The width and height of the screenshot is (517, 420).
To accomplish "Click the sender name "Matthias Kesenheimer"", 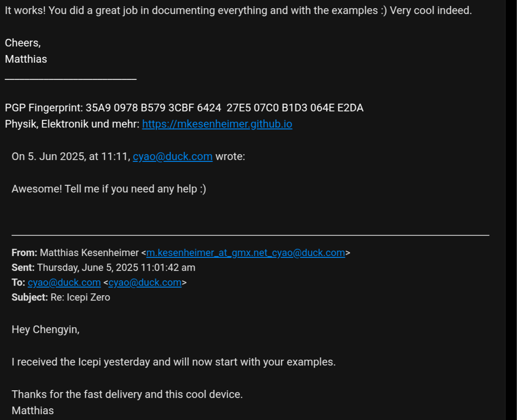I will click(89, 252).
